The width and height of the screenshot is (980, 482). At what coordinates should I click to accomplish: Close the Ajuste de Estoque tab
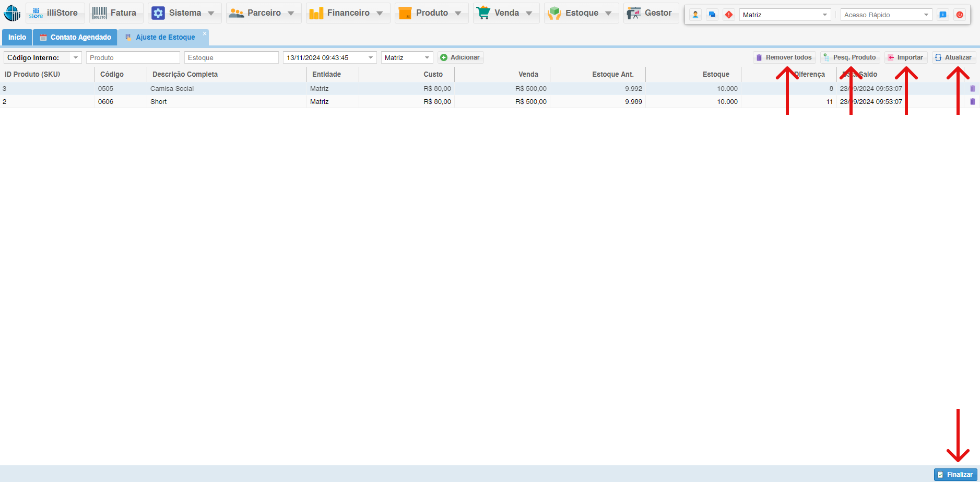pos(205,33)
